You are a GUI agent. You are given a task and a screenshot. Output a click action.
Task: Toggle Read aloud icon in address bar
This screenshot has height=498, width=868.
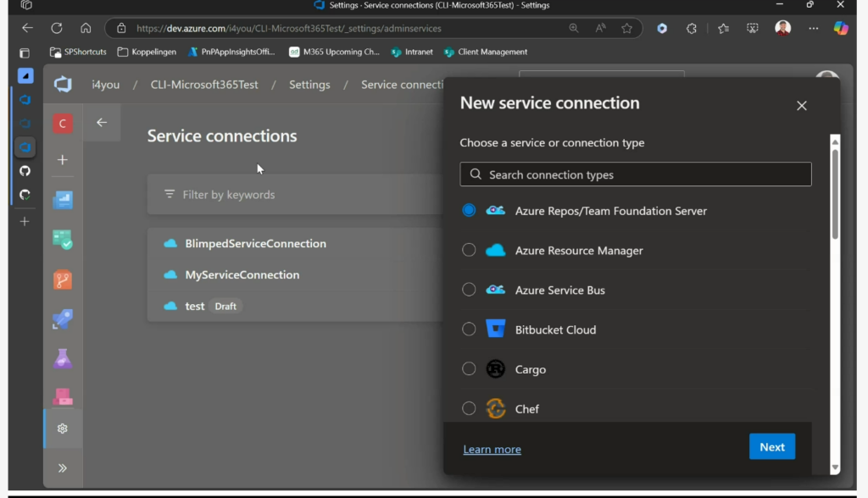pos(601,28)
